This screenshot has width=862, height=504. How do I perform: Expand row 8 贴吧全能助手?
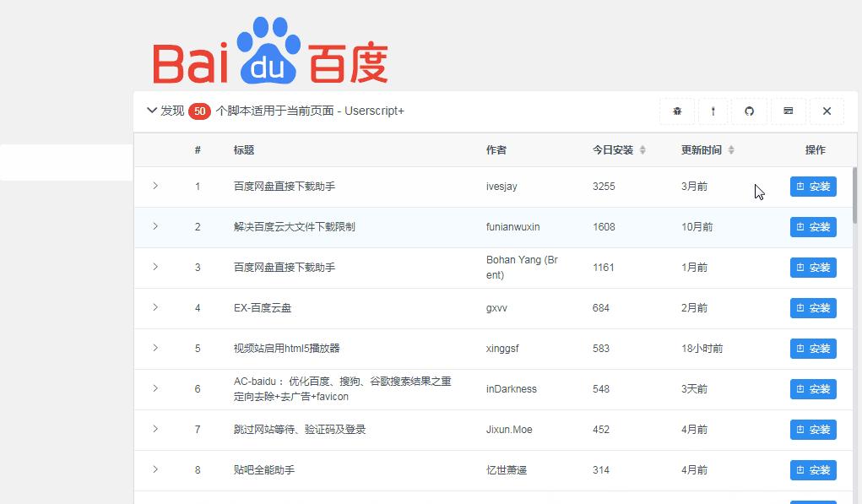click(x=155, y=469)
